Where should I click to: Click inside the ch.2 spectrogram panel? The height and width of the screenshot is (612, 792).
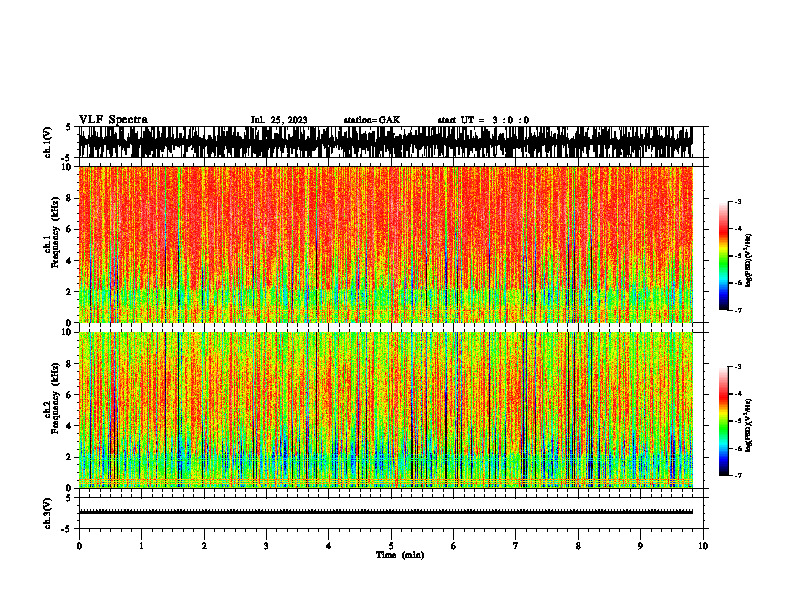tap(385, 410)
